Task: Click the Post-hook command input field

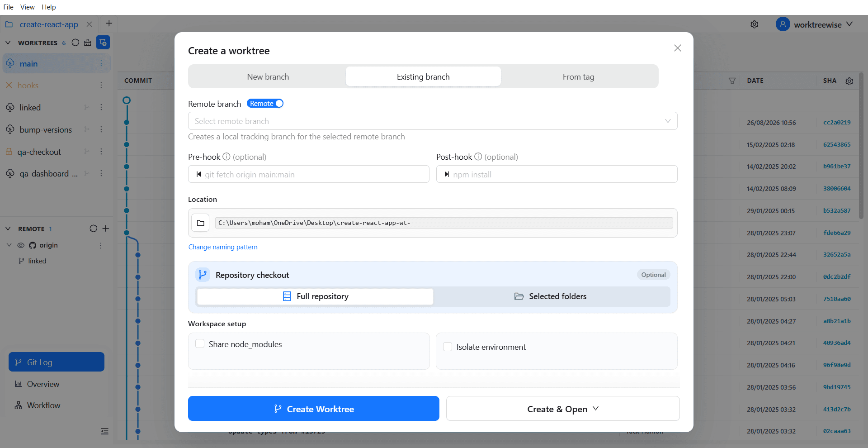Action: click(557, 174)
